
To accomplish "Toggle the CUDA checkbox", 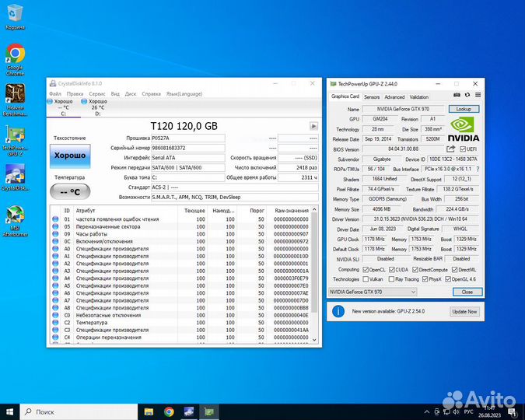I will 392,270.
